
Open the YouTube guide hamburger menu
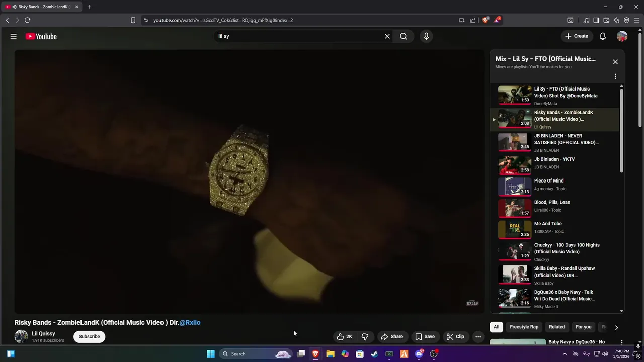pos(14,36)
